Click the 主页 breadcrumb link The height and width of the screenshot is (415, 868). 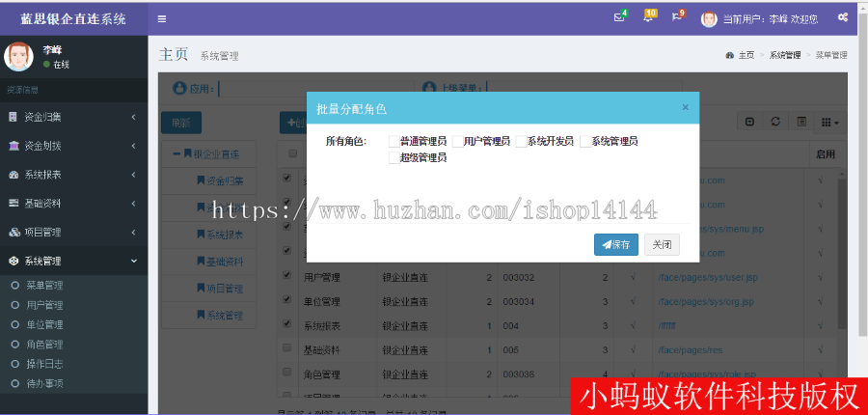coord(746,55)
